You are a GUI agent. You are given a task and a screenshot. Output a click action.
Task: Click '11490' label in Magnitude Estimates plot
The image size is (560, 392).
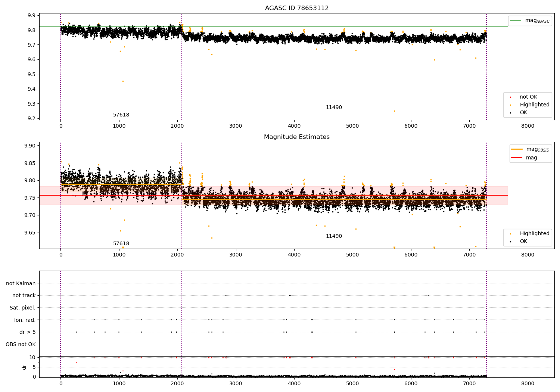tap(334, 236)
